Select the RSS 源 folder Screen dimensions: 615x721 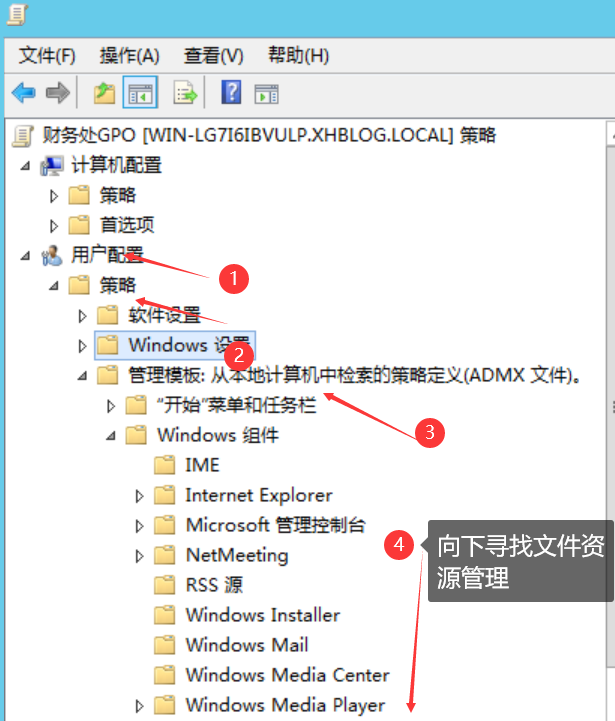[199, 585]
